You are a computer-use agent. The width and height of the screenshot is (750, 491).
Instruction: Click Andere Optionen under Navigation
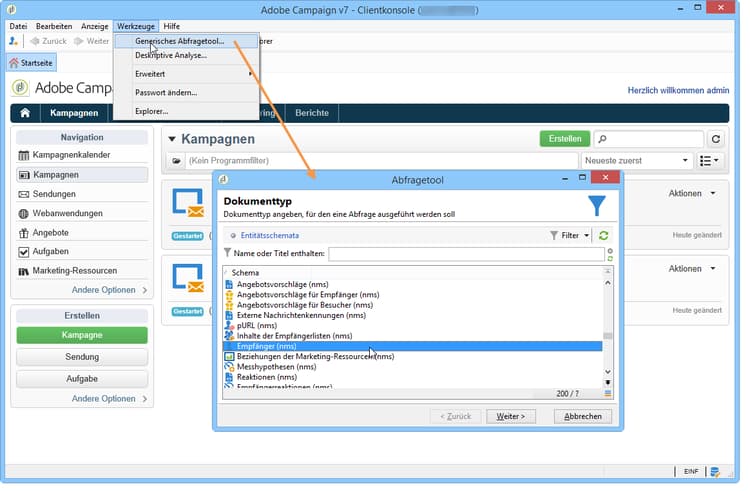(109, 290)
